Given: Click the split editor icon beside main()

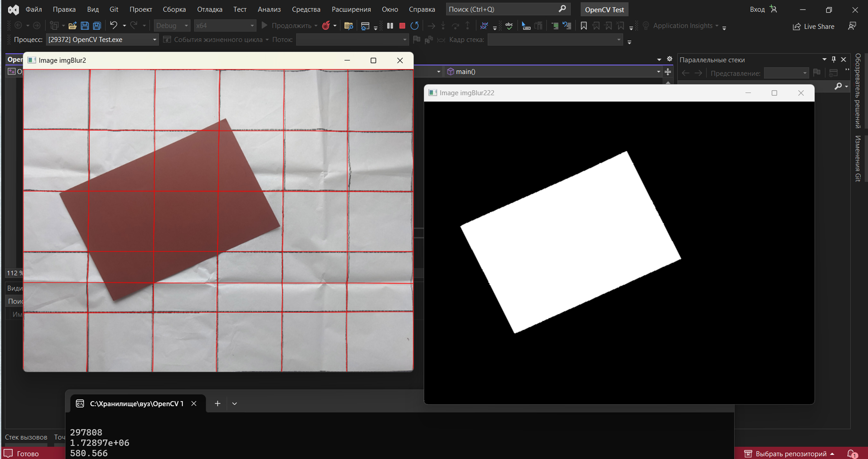Looking at the screenshot, I should coord(668,72).
